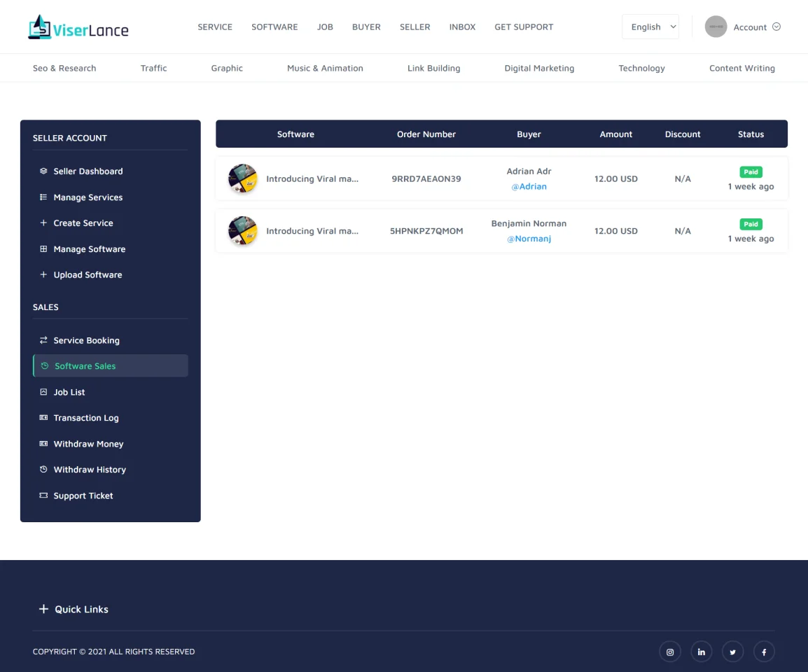The image size is (808, 672).
Task: Click the Amount column header
Action: coord(615,134)
